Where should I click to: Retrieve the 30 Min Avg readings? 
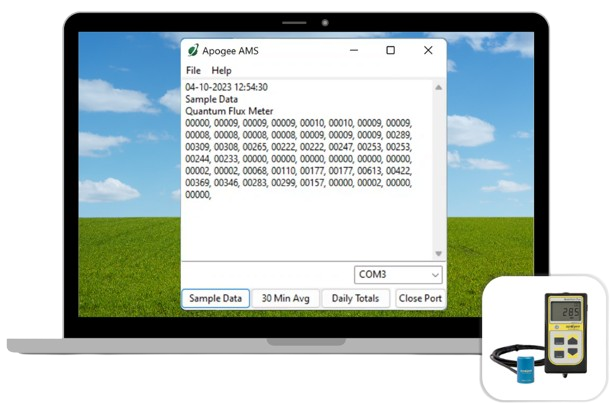tap(286, 299)
